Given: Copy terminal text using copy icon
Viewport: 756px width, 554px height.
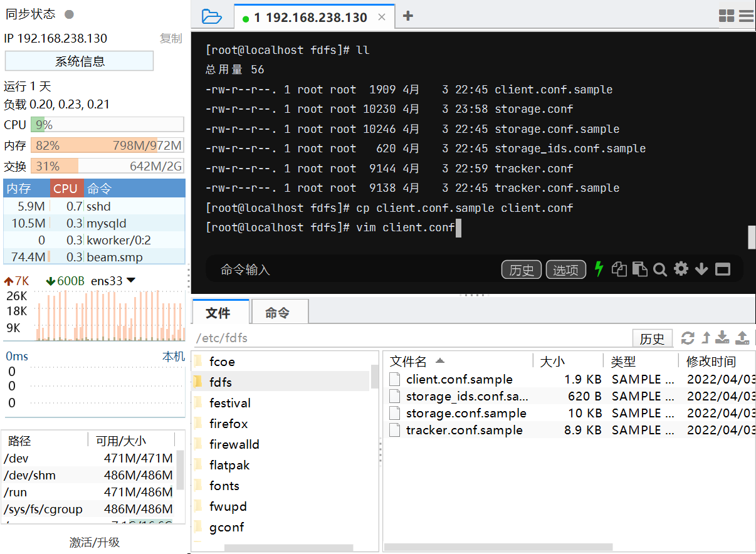Looking at the screenshot, I should (619, 269).
